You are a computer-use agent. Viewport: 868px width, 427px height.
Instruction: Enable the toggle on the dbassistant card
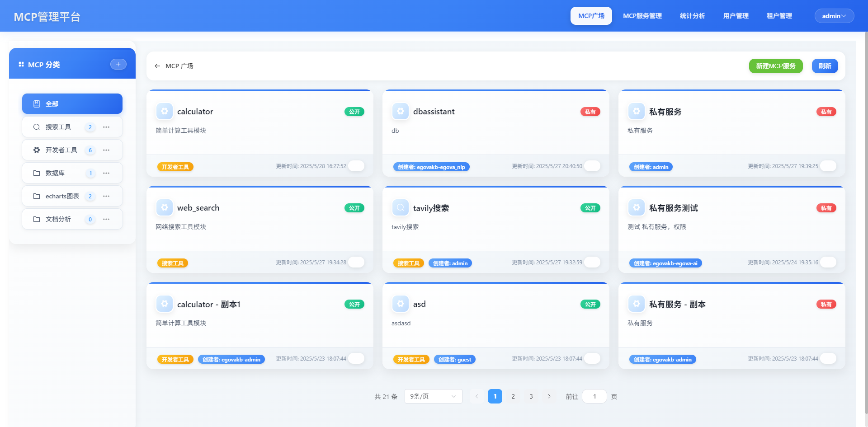pyautogui.click(x=592, y=166)
